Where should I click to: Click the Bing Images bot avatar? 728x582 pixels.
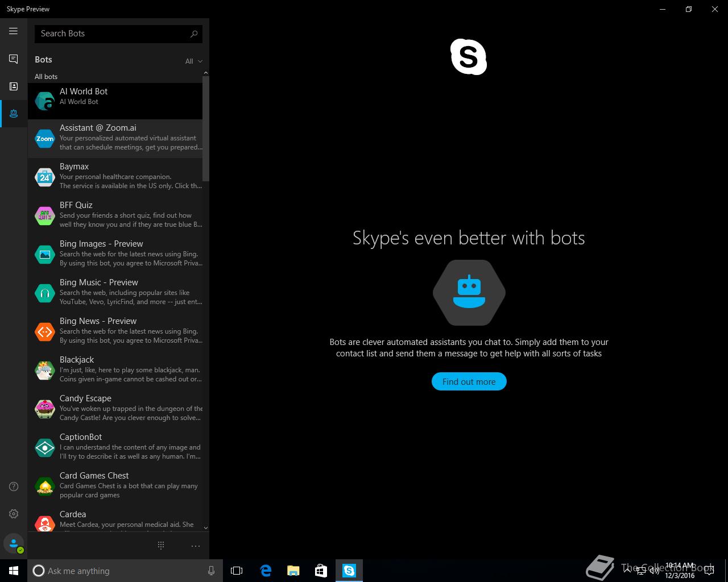click(x=45, y=255)
